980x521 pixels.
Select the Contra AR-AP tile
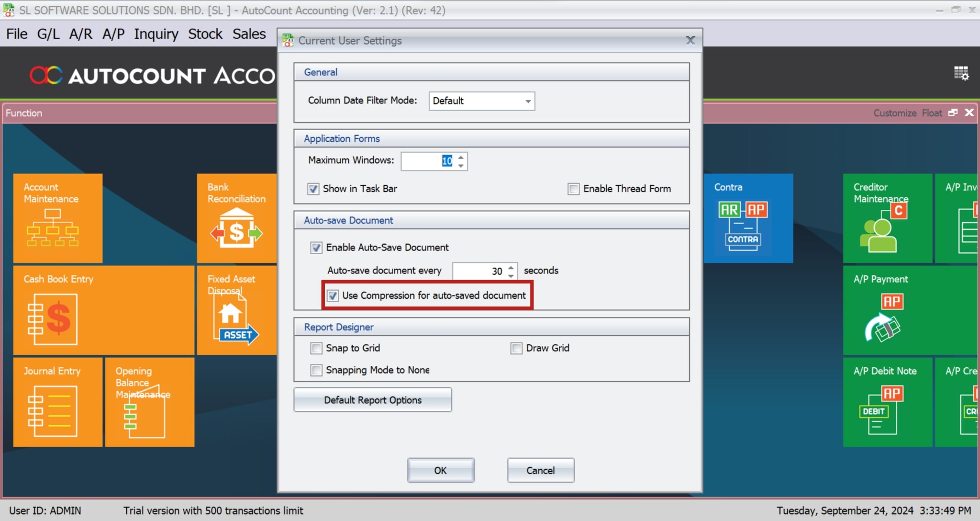[x=748, y=218]
